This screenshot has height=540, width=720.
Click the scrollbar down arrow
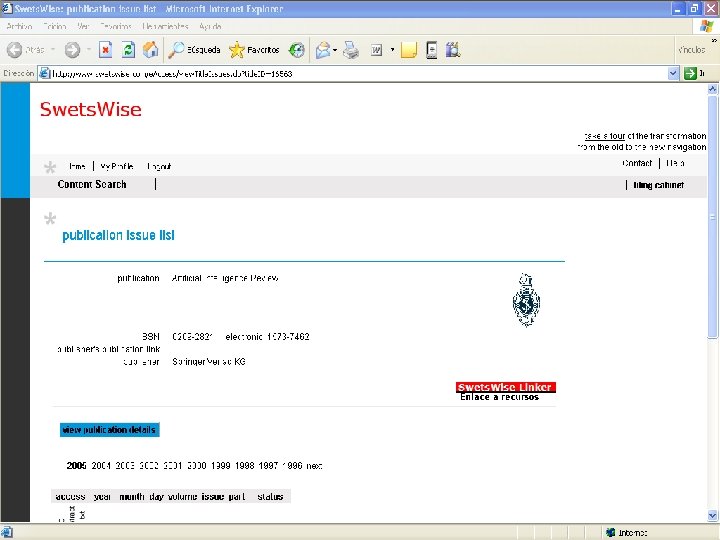713,515
